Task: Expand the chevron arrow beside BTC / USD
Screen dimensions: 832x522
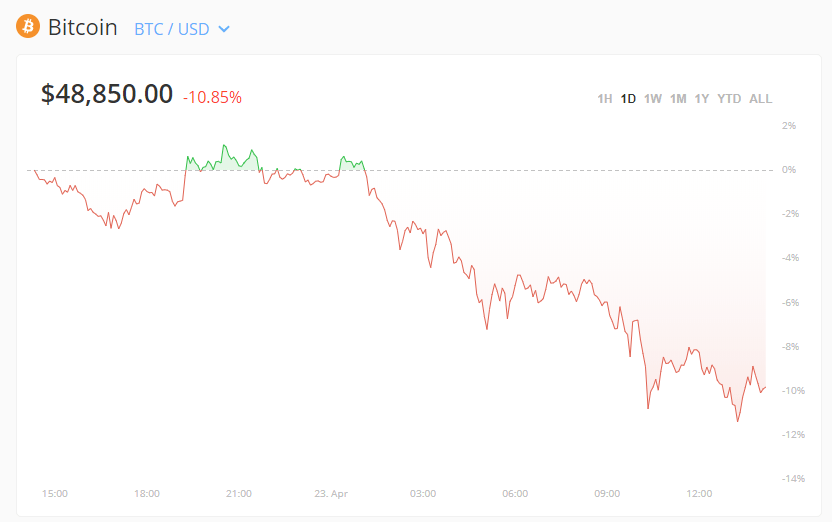Action: point(224,29)
